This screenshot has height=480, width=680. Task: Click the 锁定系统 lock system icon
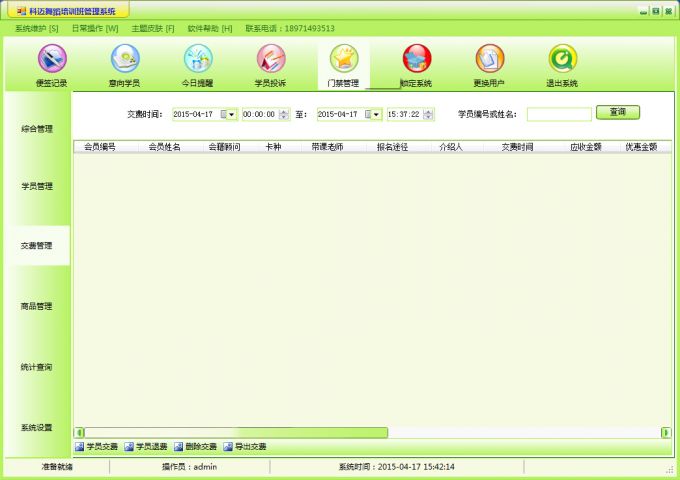(x=416, y=60)
